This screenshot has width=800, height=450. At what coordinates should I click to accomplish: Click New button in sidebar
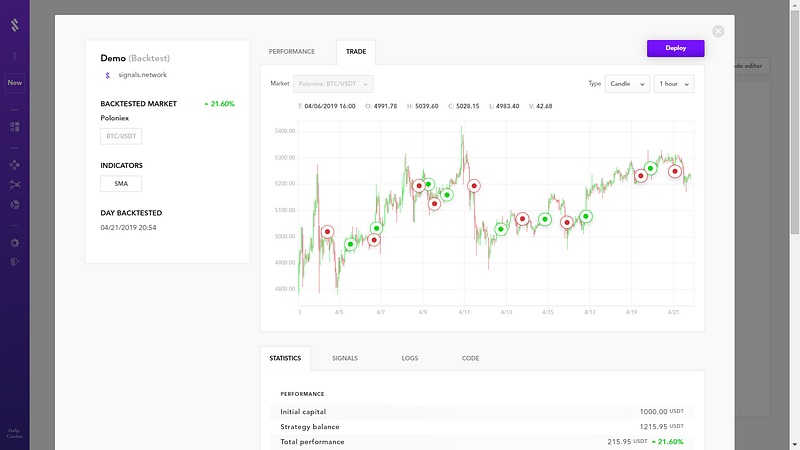(15, 83)
